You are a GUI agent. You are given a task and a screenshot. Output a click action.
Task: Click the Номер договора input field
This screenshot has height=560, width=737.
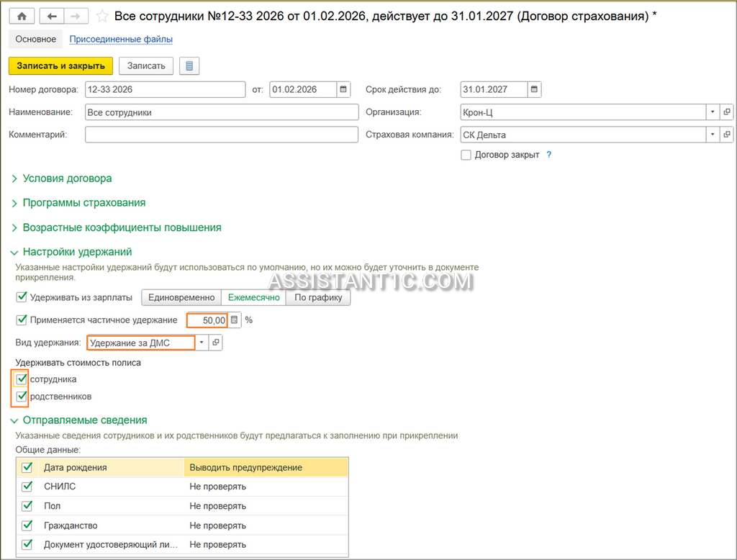(x=166, y=89)
